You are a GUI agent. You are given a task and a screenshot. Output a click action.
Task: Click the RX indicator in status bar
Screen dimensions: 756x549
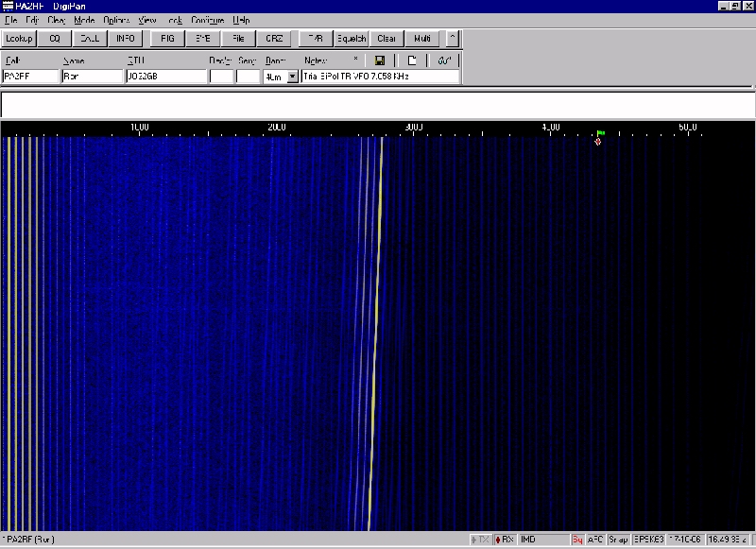[x=505, y=540]
